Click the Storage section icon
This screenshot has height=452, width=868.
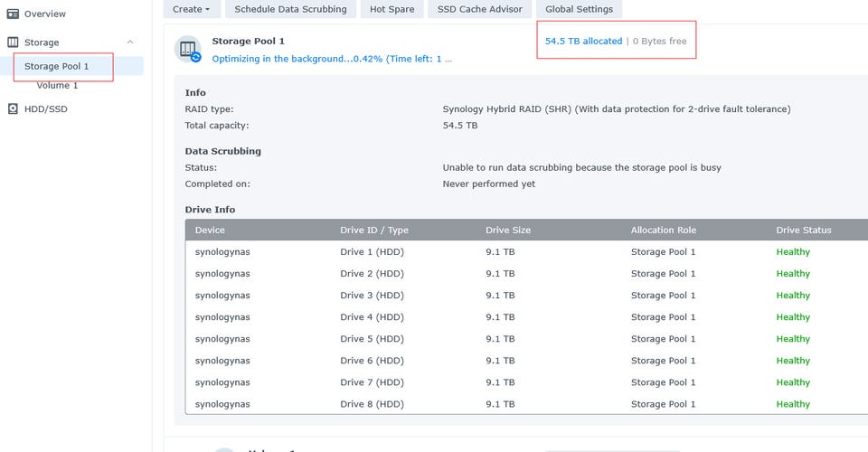(13, 42)
